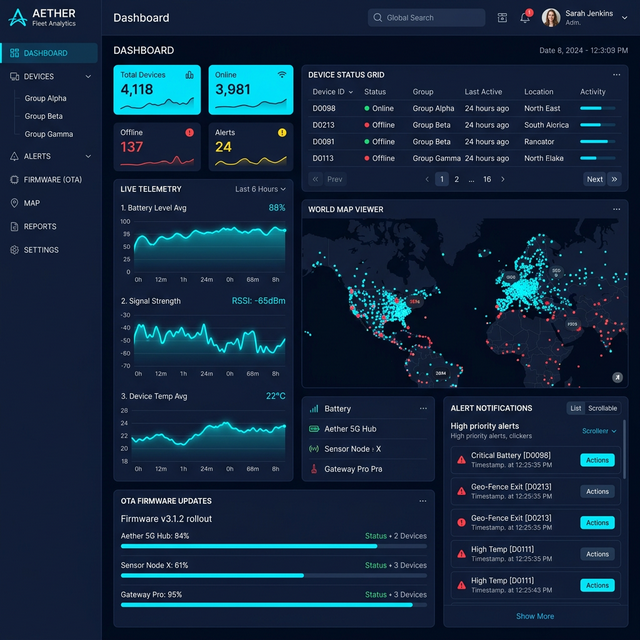Click Actions for Critical Battery [D0098]
640x640 pixels.
(x=597, y=460)
